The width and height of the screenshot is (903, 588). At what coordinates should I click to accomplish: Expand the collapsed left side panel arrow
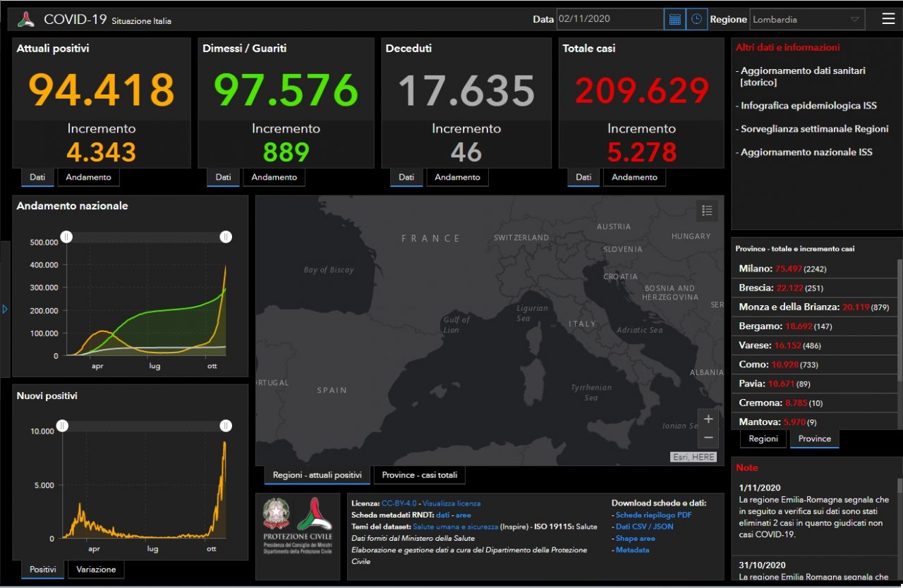coord(5,309)
